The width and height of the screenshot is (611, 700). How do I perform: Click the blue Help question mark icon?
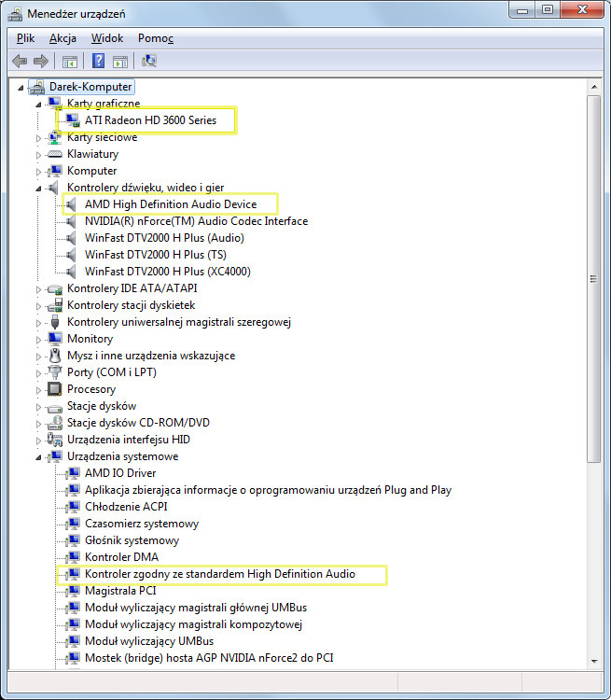[x=98, y=61]
